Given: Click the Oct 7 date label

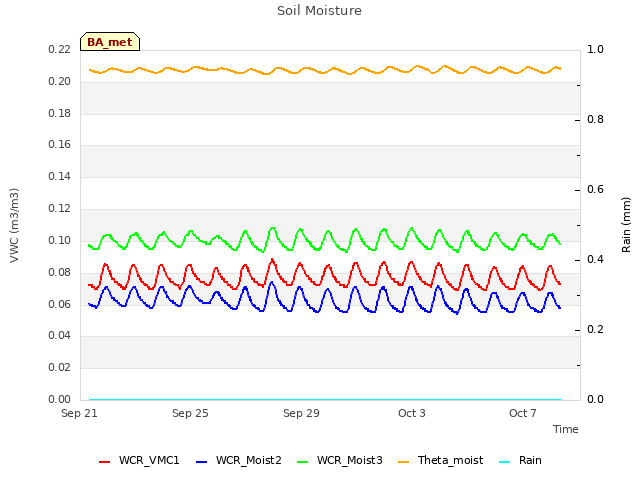Looking at the screenshot, I should 523,413.
